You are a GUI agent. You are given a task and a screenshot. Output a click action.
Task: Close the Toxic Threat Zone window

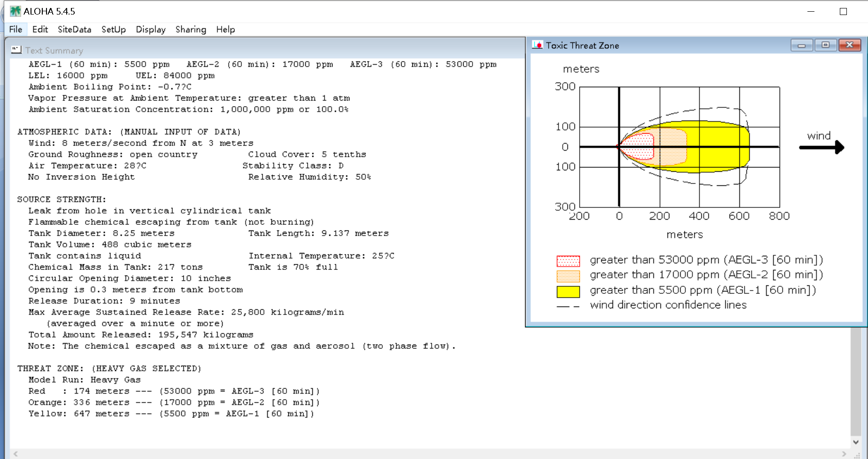pos(850,45)
